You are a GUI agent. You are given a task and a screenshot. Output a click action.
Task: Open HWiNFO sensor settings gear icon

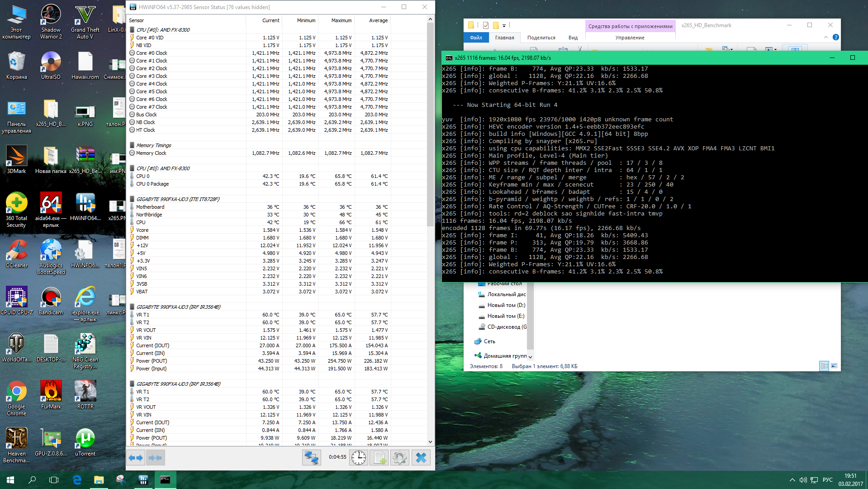point(400,458)
